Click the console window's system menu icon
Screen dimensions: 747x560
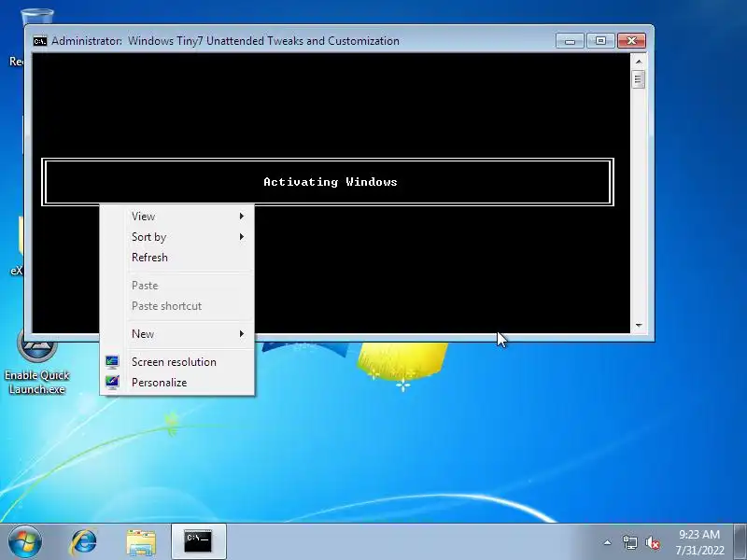[x=40, y=41]
